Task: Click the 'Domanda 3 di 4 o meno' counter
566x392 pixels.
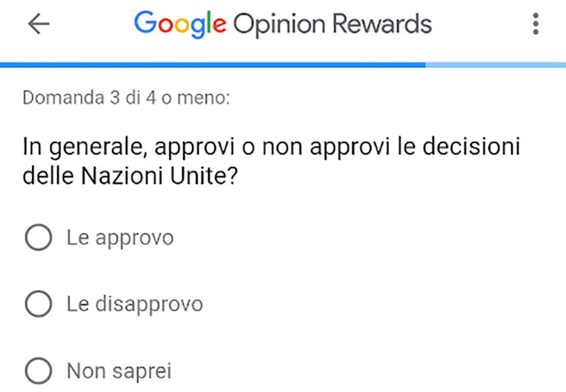Action: click(126, 98)
